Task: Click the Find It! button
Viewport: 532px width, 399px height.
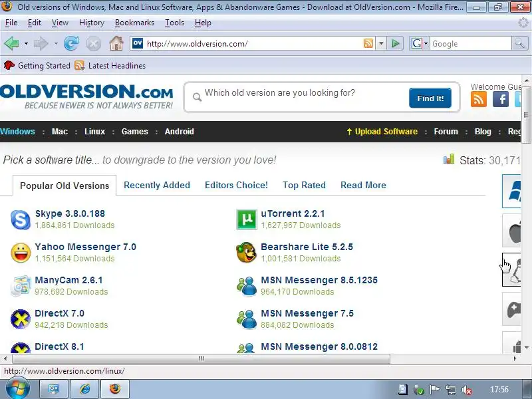Action: [x=430, y=98]
